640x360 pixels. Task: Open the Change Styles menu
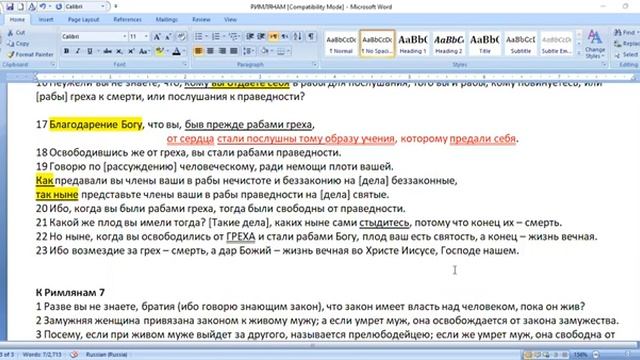[x=595, y=44]
